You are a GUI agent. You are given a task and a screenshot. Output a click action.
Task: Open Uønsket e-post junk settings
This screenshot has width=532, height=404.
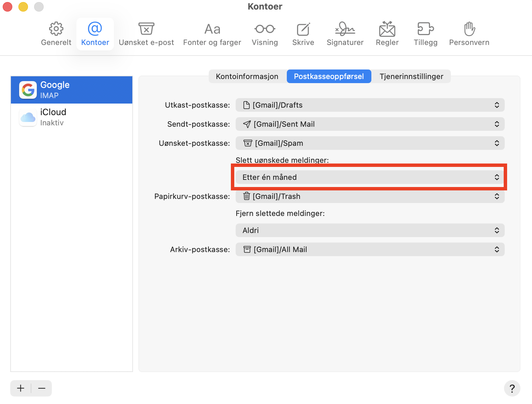(x=146, y=34)
